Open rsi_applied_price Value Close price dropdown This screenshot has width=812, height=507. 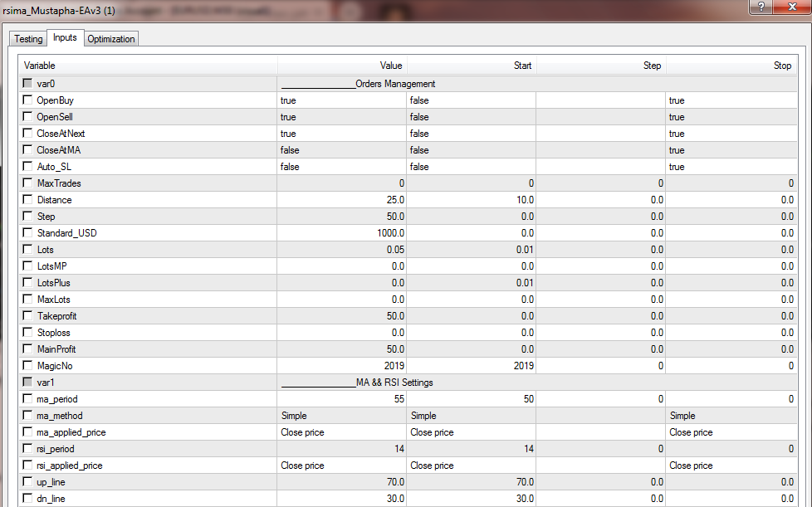click(341, 466)
